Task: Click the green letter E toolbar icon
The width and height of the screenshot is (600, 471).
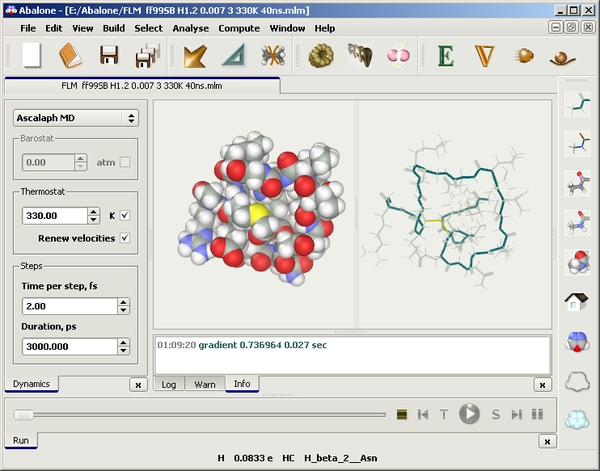Action: (x=445, y=55)
